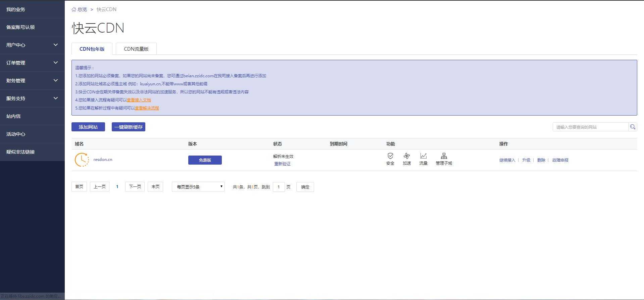Focus the page number jump field

[279, 187]
